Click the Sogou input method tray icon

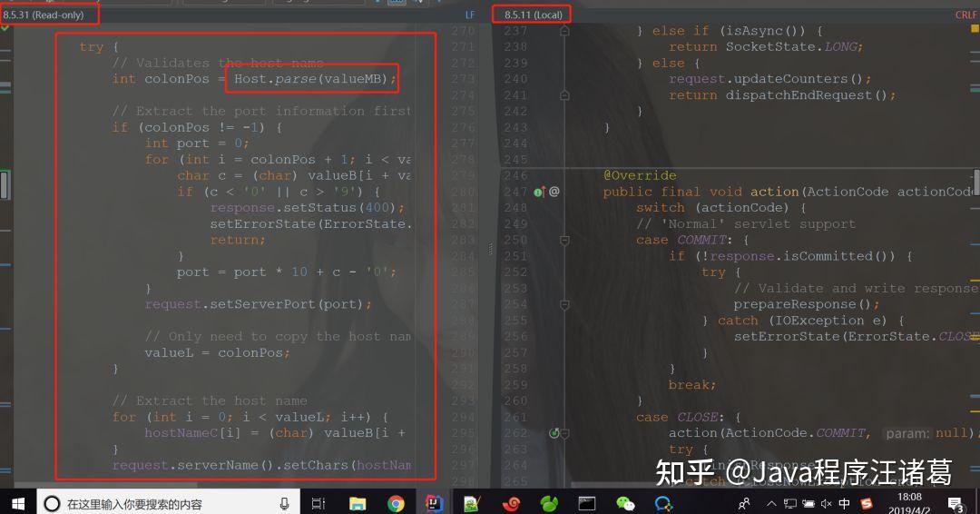[867, 503]
